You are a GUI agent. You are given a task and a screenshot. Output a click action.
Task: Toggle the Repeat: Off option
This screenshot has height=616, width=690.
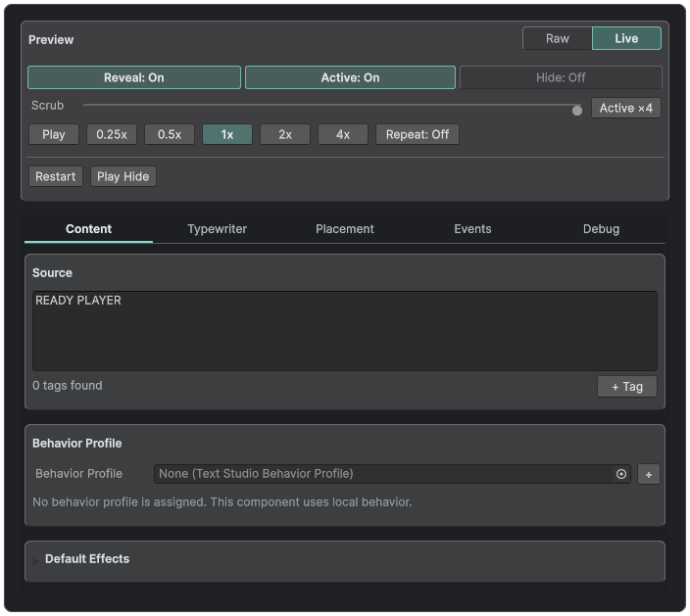point(418,134)
